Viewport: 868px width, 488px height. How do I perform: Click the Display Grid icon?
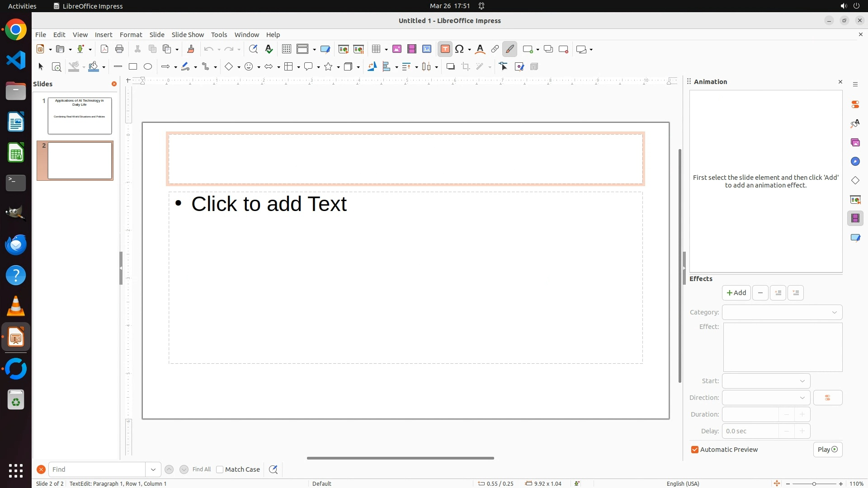click(286, 49)
